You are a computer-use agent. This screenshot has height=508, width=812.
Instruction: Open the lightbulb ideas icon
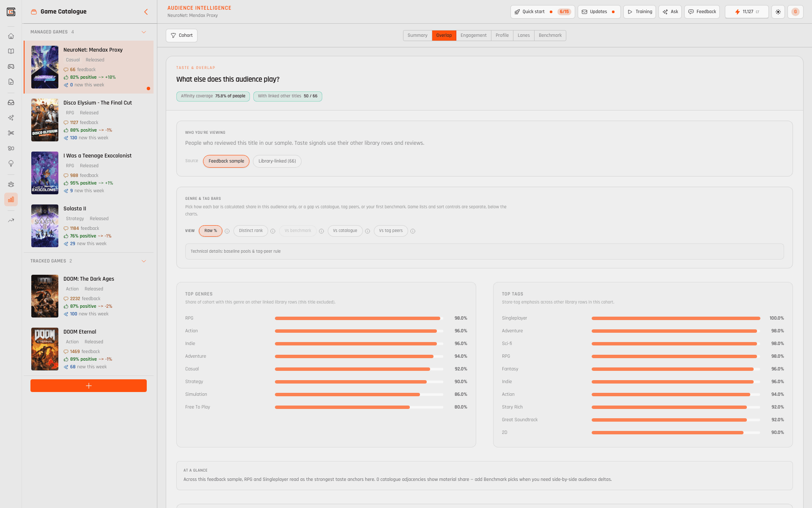(11, 163)
